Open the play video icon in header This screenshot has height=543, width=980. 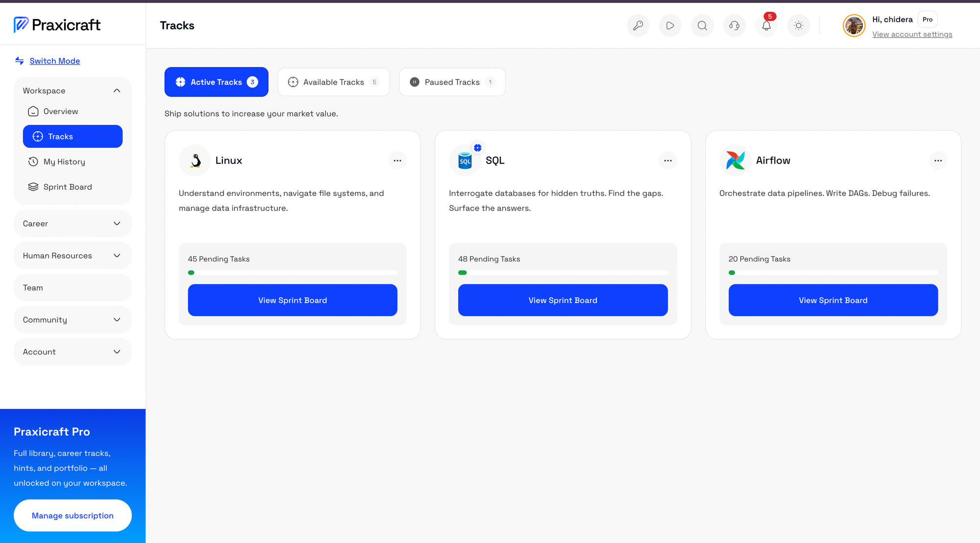(670, 25)
